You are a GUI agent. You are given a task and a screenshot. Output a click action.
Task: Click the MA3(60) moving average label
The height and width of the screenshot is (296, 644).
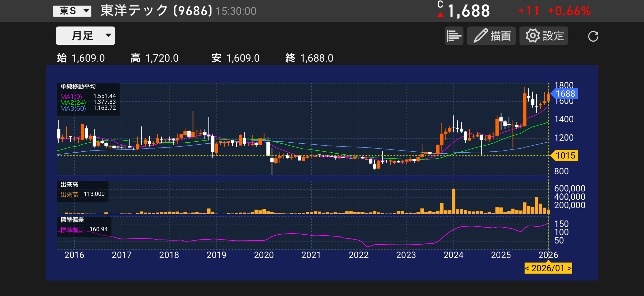tap(73, 108)
